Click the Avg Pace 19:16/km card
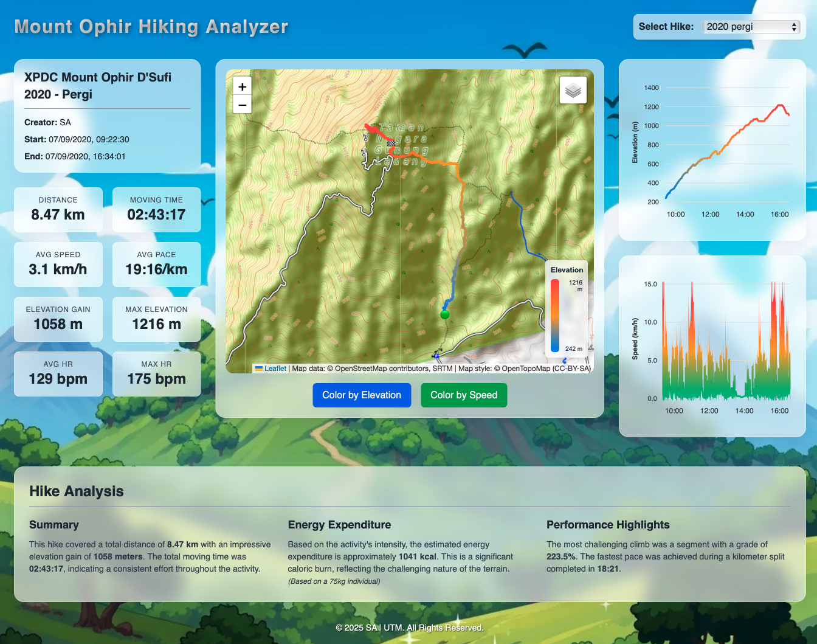Viewport: 817px width, 644px height. tap(156, 264)
